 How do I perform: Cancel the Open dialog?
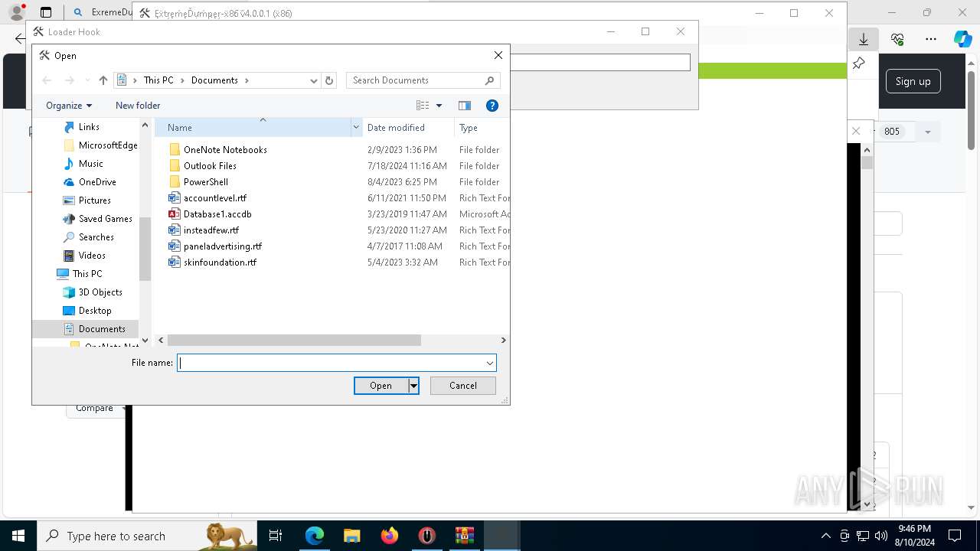pyautogui.click(x=463, y=386)
